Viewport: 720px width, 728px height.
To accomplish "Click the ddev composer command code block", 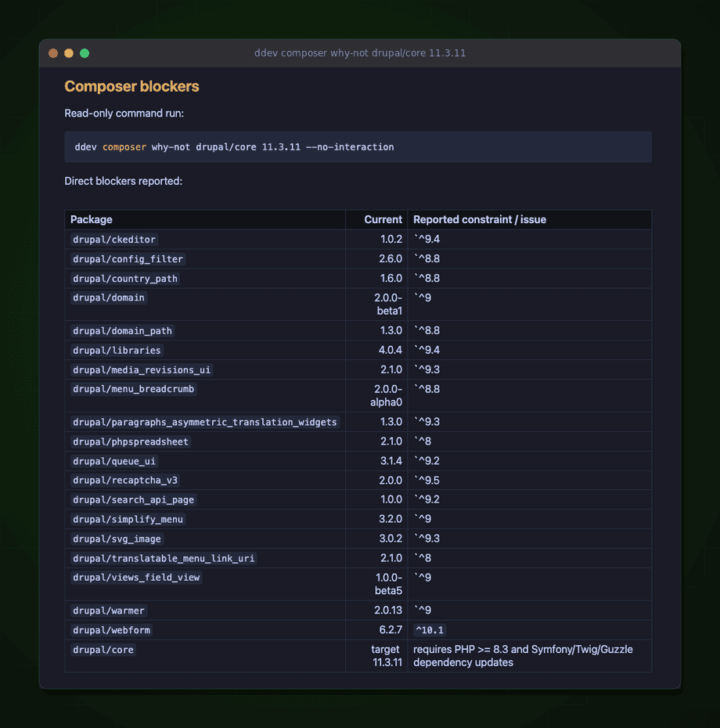I will point(358,146).
